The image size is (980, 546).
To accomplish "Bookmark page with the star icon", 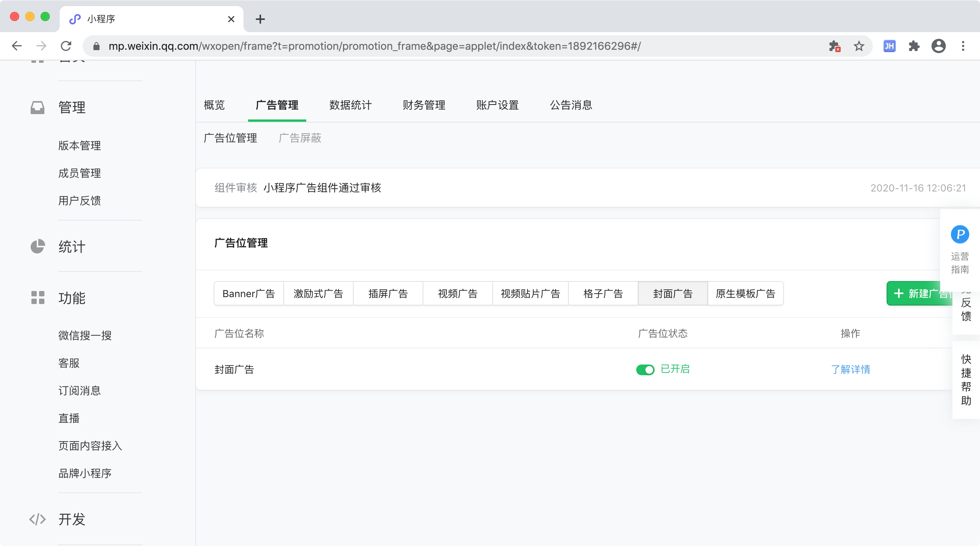I will (x=859, y=46).
